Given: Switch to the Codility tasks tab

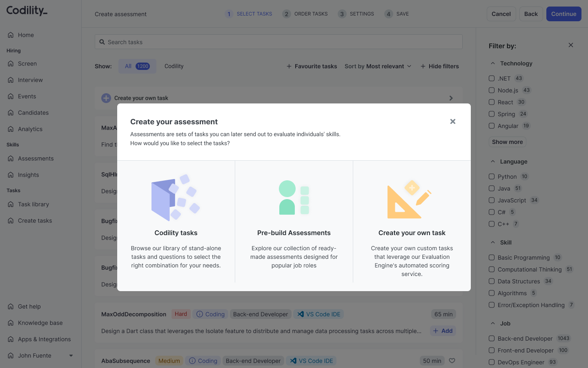Looking at the screenshot, I should (x=174, y=66).
